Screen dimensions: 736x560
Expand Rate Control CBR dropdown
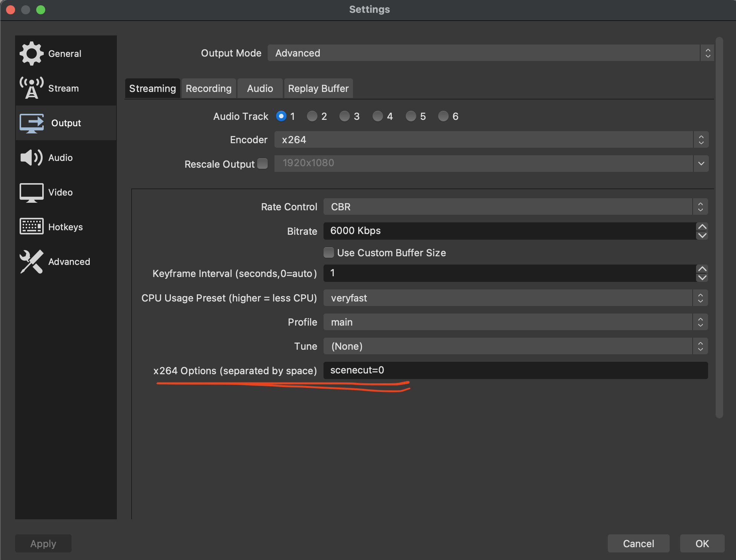[x=515, y=207]
